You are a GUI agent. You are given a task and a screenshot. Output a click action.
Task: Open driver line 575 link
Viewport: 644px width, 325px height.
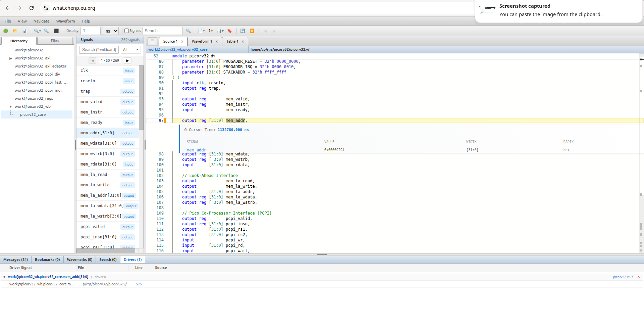pyautogui.click(x=139, y=284)
